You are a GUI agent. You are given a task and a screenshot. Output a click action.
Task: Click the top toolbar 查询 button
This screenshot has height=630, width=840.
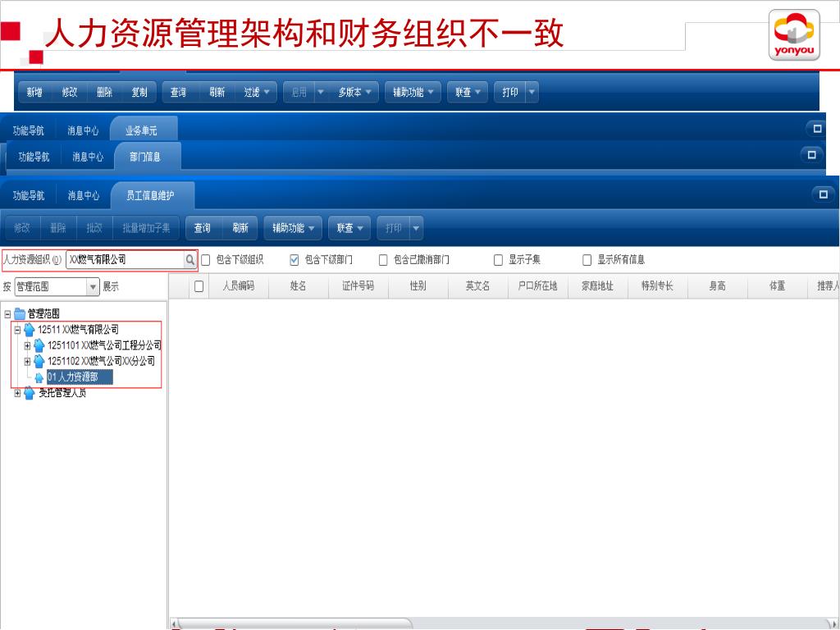pyautogui.click(x=178, y=92)
